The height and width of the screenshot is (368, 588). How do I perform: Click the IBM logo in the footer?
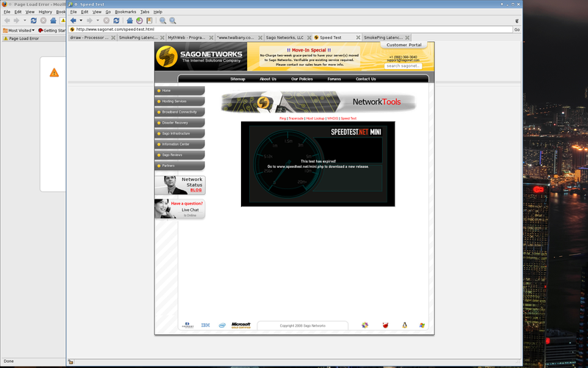(206, 325)
